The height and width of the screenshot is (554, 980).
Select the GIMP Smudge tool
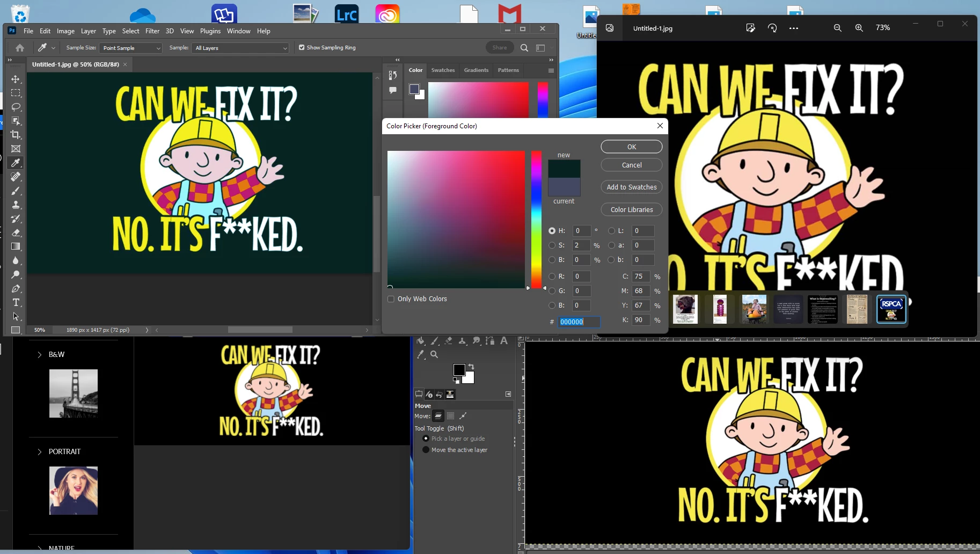coord(476,340)
